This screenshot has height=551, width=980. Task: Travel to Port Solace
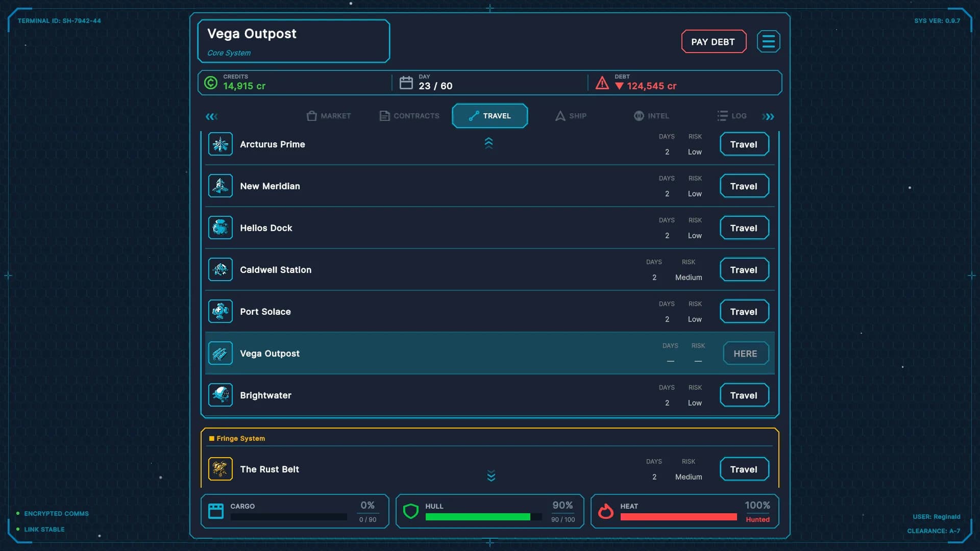coord(744,312)
